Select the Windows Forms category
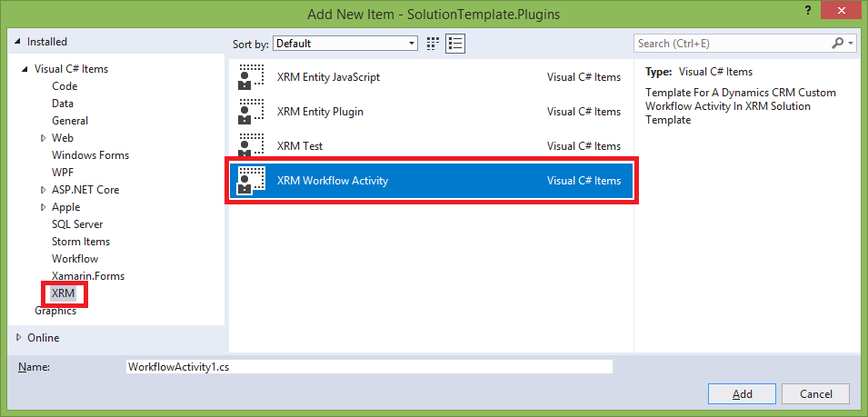868x417 pixels. pos(90,155)
